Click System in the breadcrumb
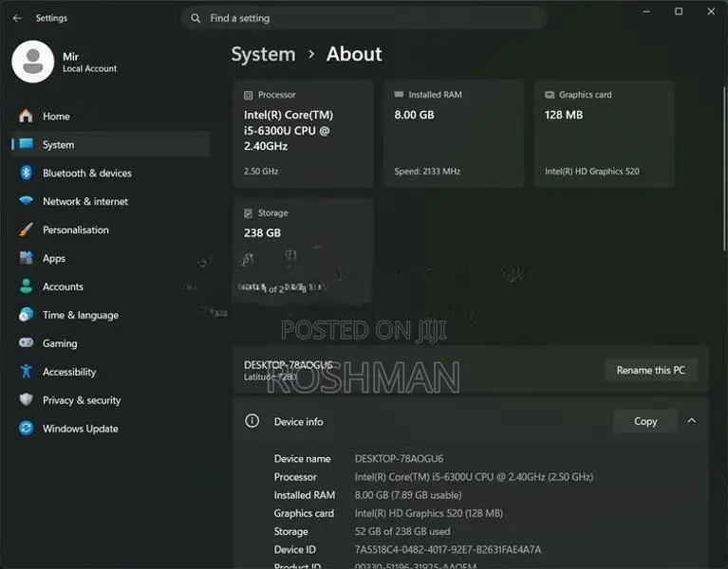Screen dimensions: 728x569 tap(263, 54)
